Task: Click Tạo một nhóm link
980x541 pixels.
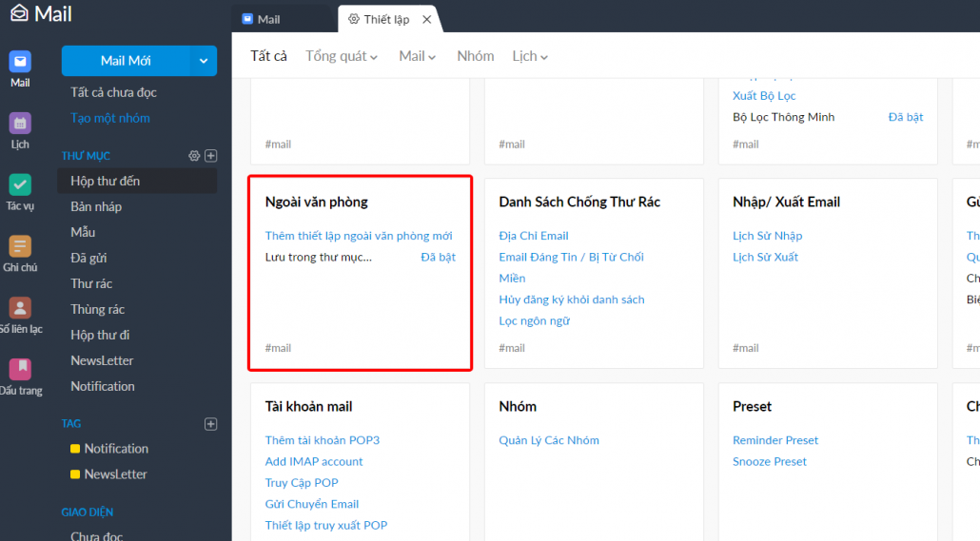Action: tap(110, 118)
